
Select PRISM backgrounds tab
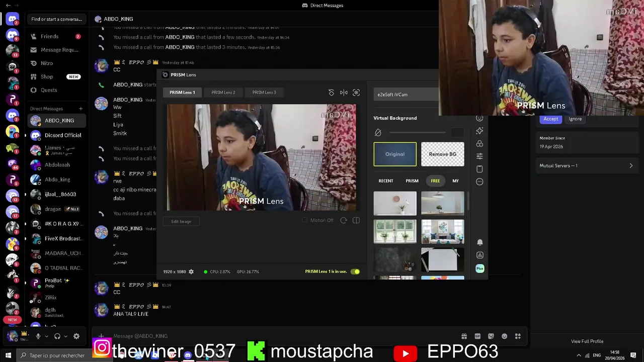412,181
